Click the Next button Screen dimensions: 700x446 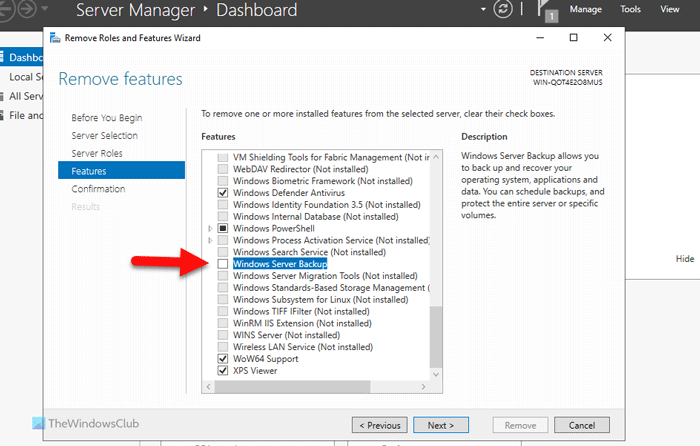(x=441, y=425)
